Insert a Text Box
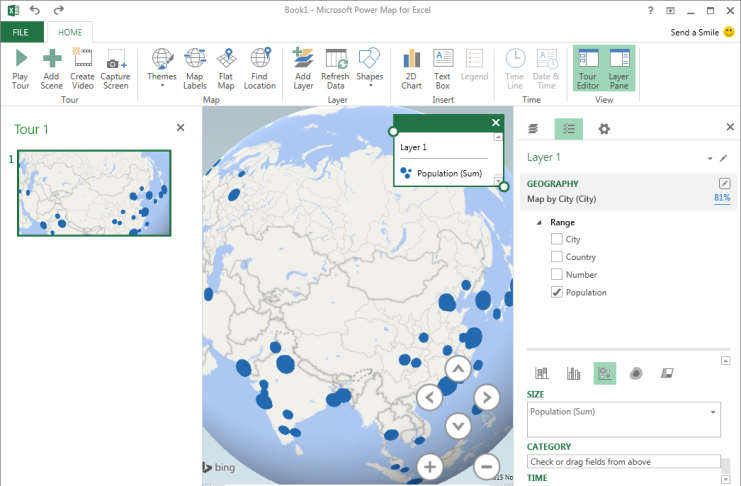Viewport: 741px width, 486px height. (x=442, y=69)
